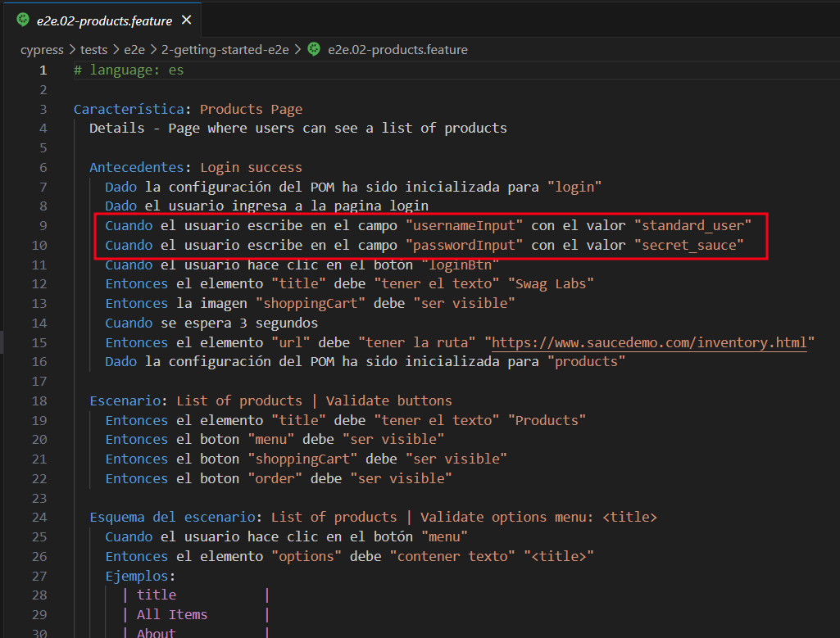Expand the chevron after the e2e breadcrumb
The height and width of the screenshot is (638, 840).
pyautogui.click(x=153, y=50)
